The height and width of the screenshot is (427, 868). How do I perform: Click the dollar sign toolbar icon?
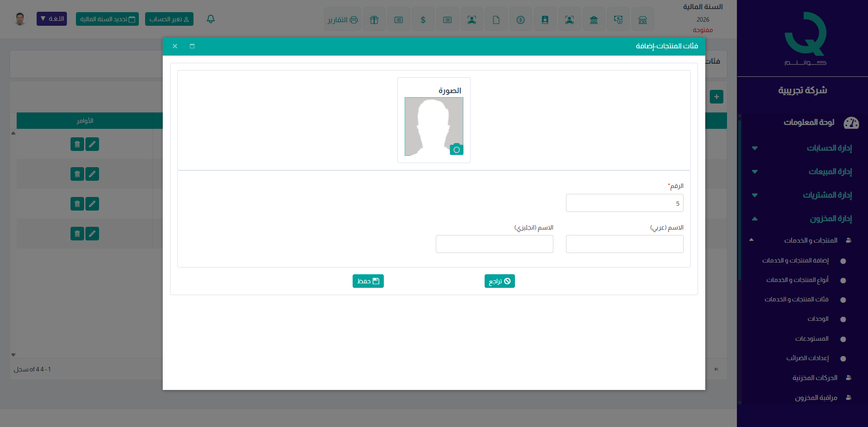click(x=423, y=20)
